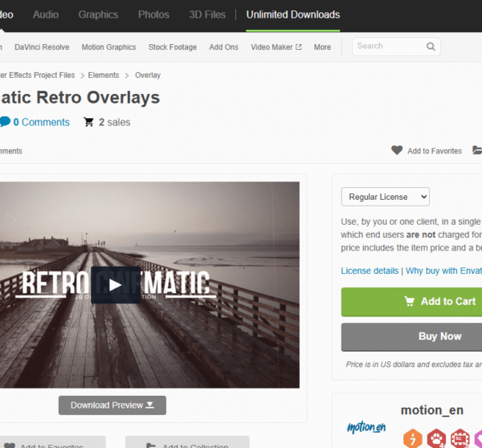Click the motion_en author logo
Viewport: 482px width, 448px height.
pos(366,427)
